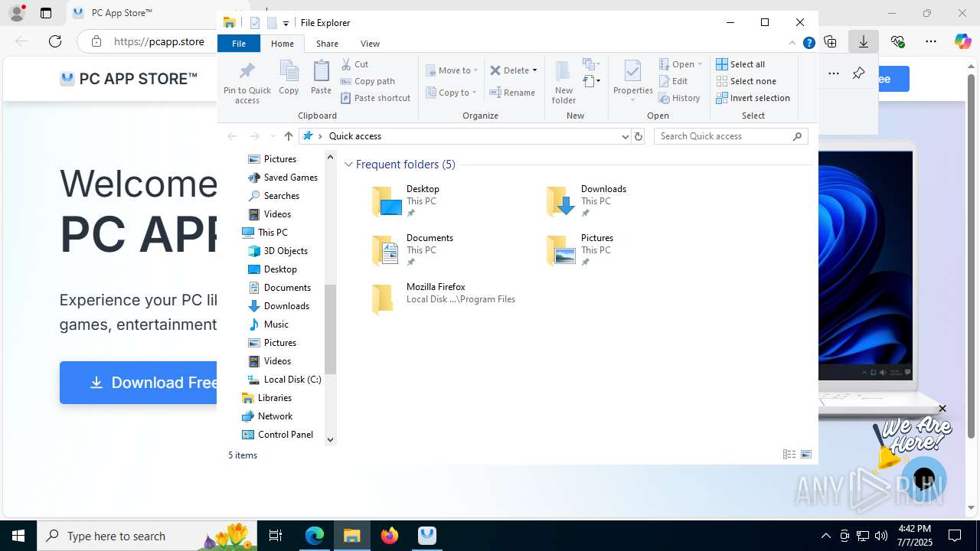The width and height of the screenshot is (980, 551).
Task: Open File Explorer Help icon
Action: click(x=808, y=44)
